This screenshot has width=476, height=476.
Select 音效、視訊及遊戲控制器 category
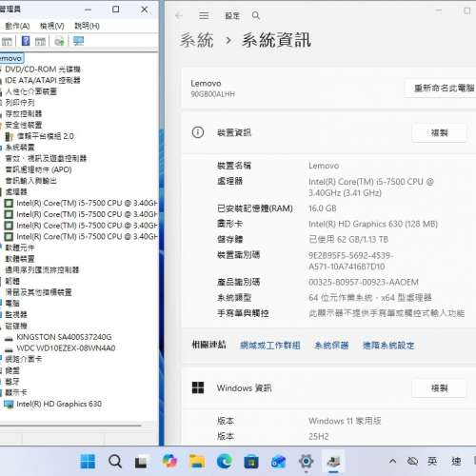46,158
